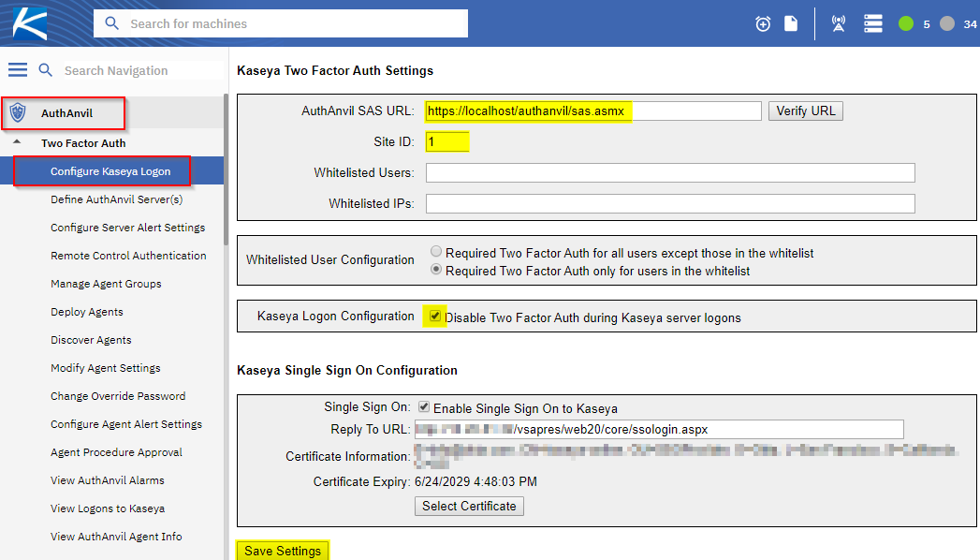Click the Reply To URL field
This screenshot has height=560, width=980.
(x=659, y=430)
